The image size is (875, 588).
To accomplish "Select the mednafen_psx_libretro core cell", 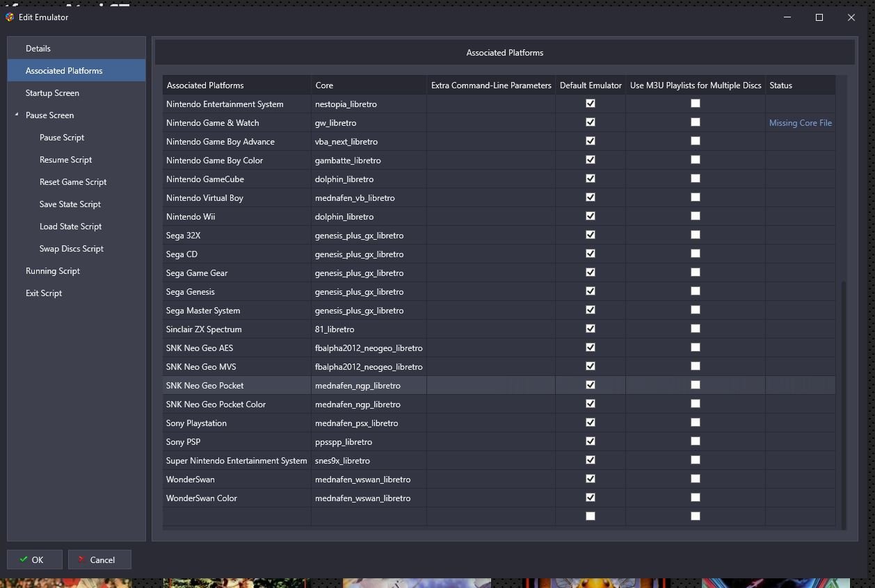I will pyautogui.click(x=369, y=423).
